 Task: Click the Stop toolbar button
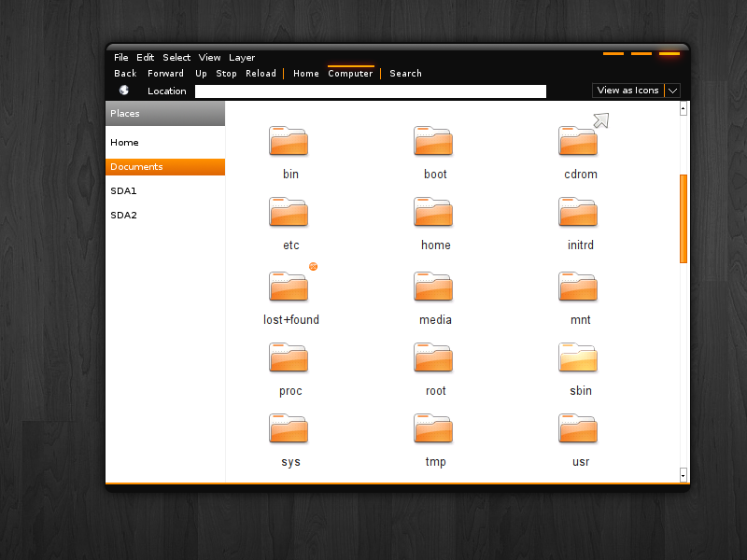(x=226, y=74)
